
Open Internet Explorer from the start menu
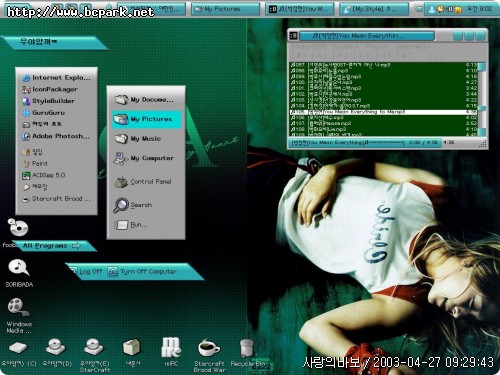point(56,78)
